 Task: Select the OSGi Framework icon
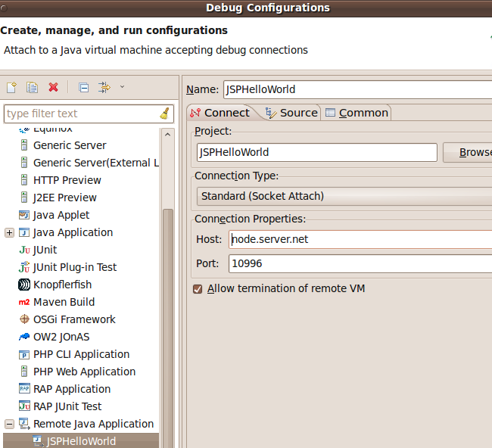click(x=24, y=319)
